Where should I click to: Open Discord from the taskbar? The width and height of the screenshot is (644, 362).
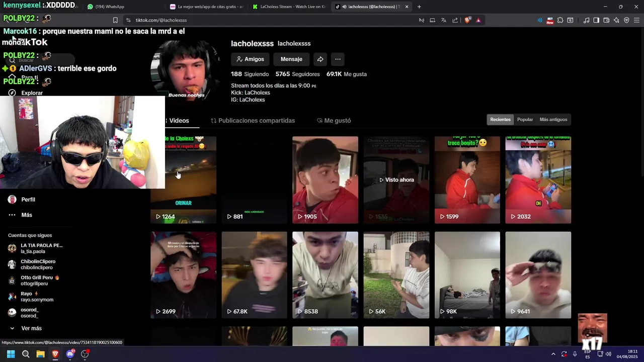70,354
